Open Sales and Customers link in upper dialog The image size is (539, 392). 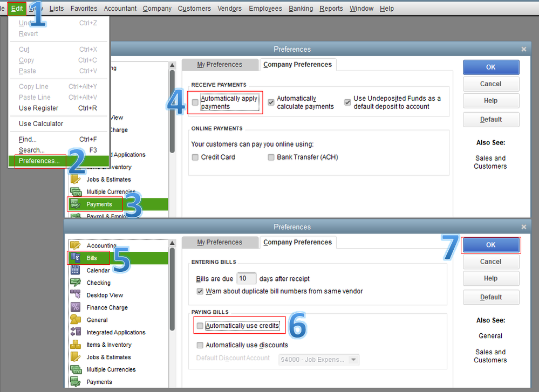(490, 162)
